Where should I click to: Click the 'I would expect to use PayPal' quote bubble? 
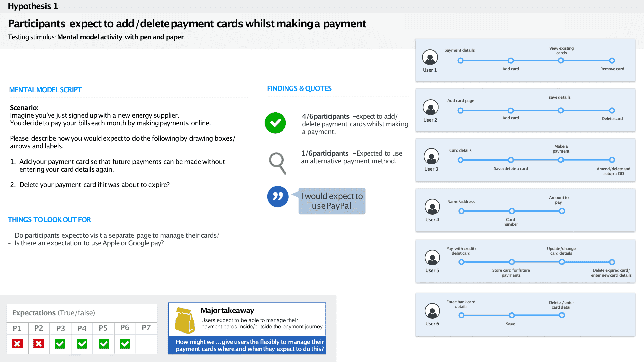point(332,201)
